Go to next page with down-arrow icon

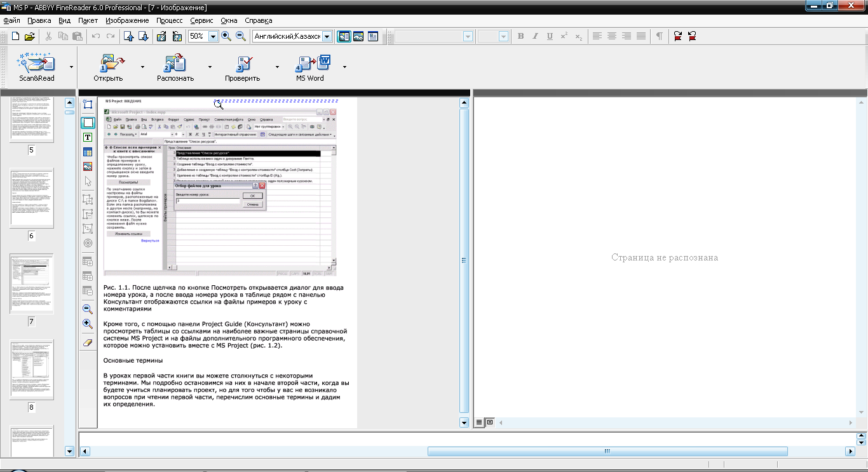(x=143, y=36)
